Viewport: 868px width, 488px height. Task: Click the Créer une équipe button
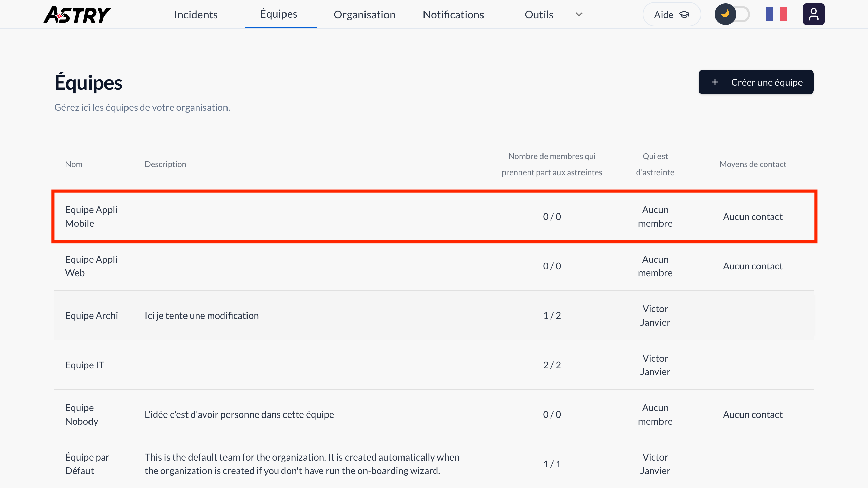point(756,82)
